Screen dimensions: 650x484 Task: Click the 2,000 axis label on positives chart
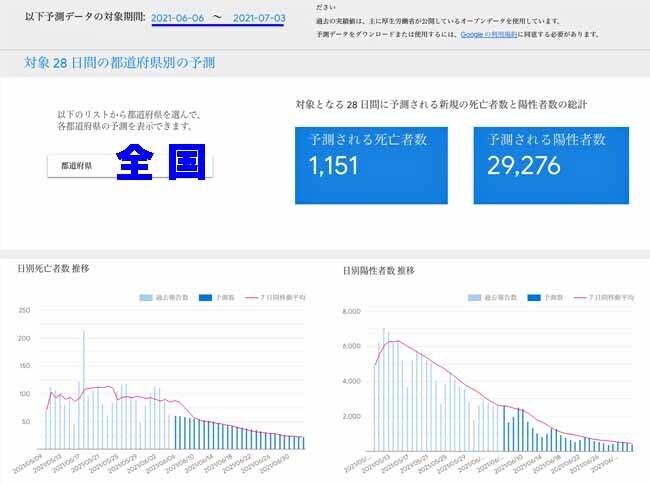point(352,416)
